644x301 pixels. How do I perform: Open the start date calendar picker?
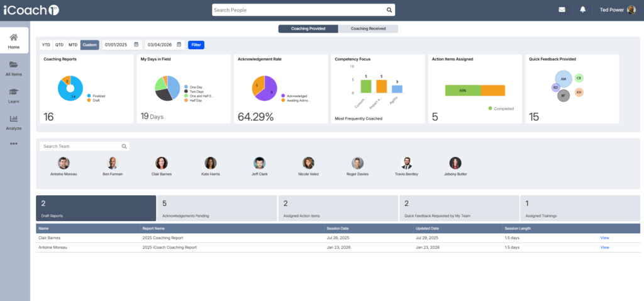coord(136,45)
